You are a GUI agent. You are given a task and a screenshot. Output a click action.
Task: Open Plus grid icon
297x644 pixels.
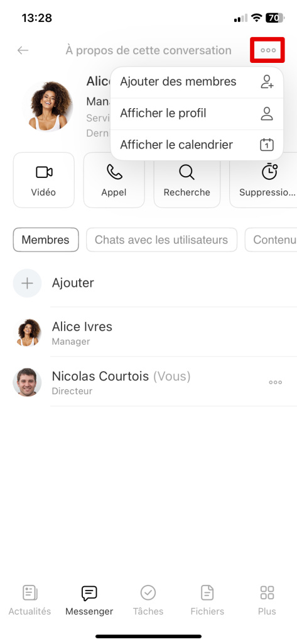[x=267, y=593]
